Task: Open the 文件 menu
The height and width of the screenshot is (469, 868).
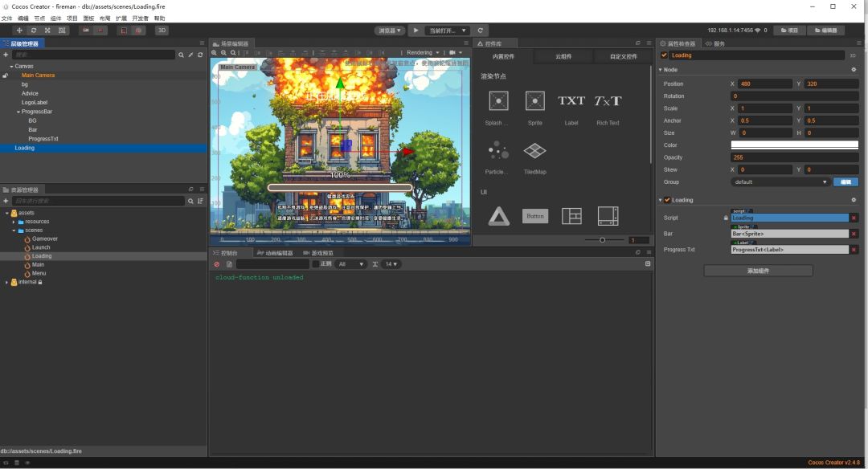Action: 6,18
